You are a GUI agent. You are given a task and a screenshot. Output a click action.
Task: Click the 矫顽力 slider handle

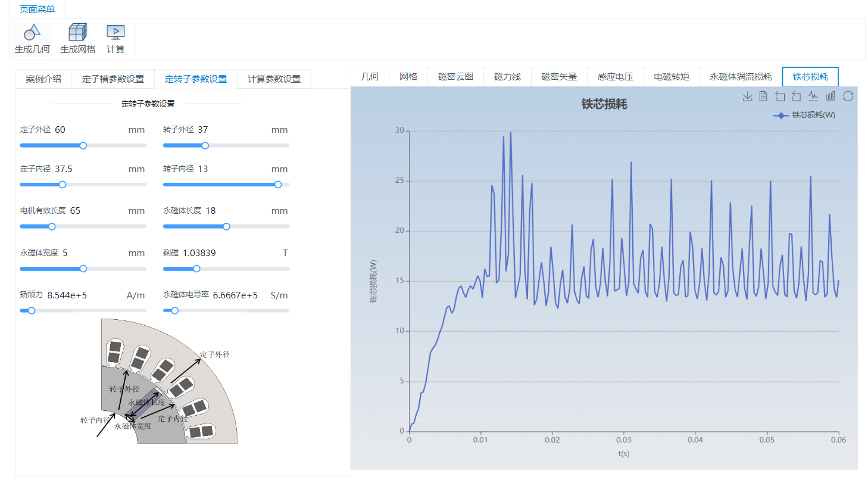coord(32,310)
